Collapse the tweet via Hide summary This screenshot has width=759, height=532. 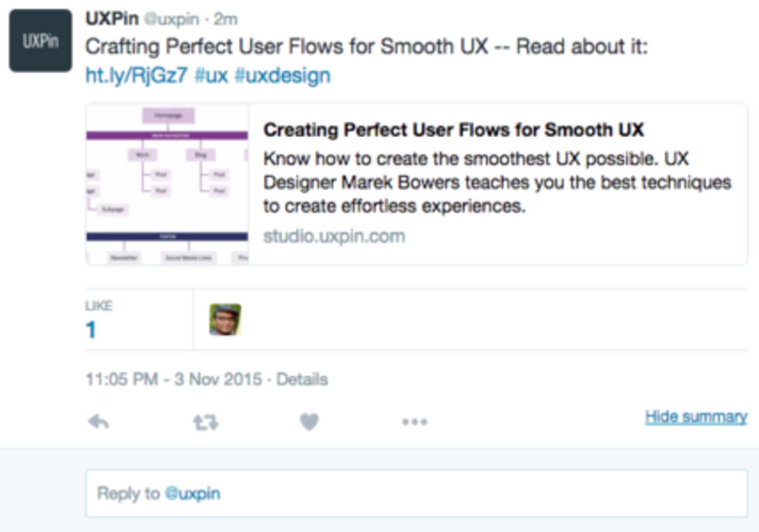[696, 417]
